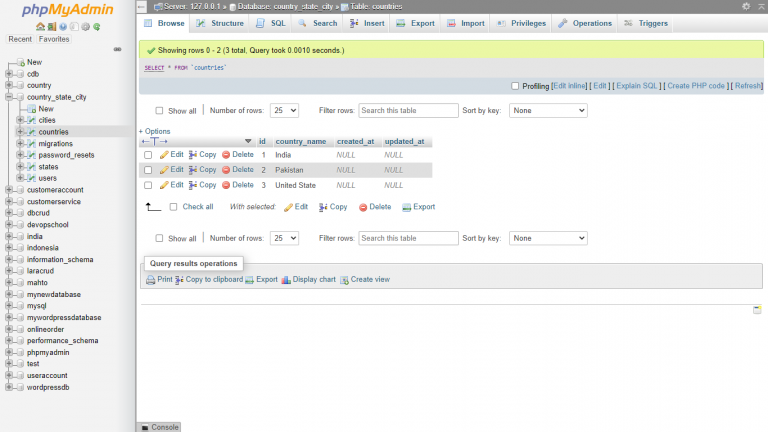
Task: Click red Delete icon for India row
Action: (x=226, y=155)
